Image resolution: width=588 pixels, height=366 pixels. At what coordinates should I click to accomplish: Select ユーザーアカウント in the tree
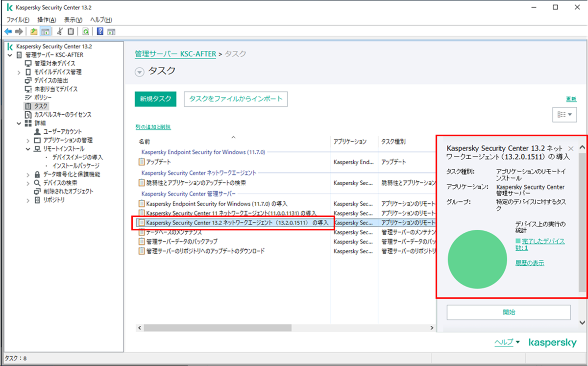tap(63, 132)
